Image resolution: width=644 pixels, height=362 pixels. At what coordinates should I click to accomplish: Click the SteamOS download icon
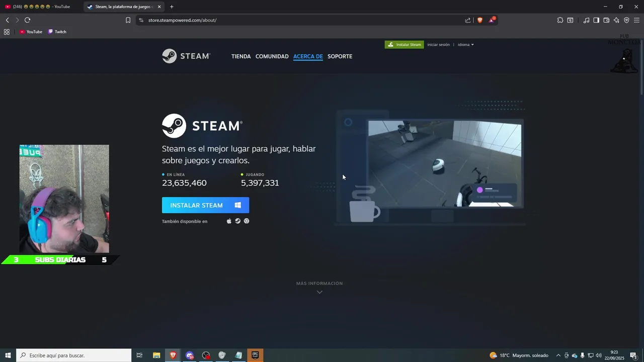point(238,221)
